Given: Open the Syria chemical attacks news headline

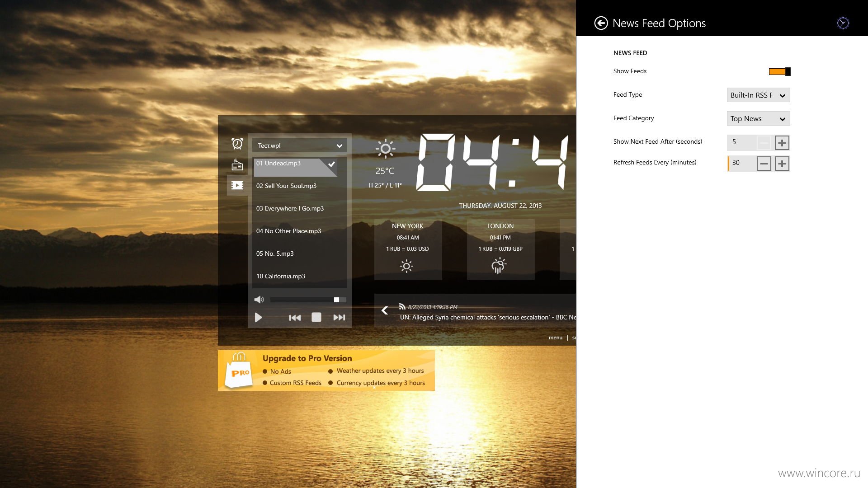Looking at the screenshot, I should tap(488, 317).
